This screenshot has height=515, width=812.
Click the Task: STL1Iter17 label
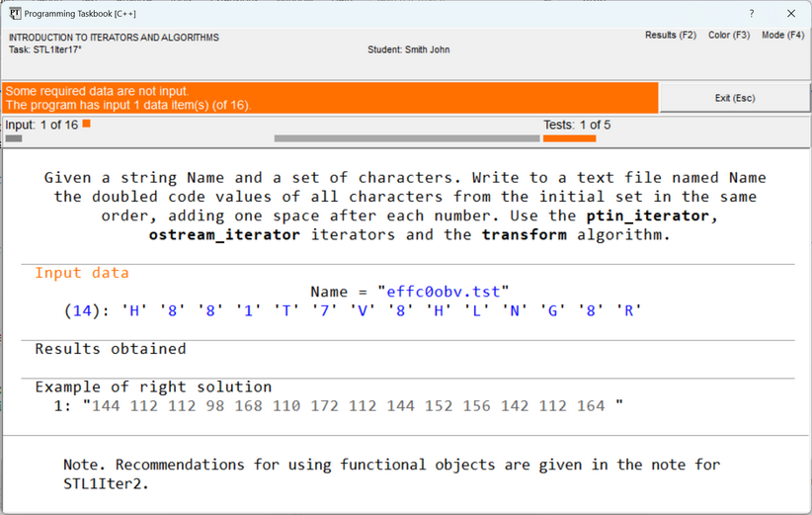(45, 49)
